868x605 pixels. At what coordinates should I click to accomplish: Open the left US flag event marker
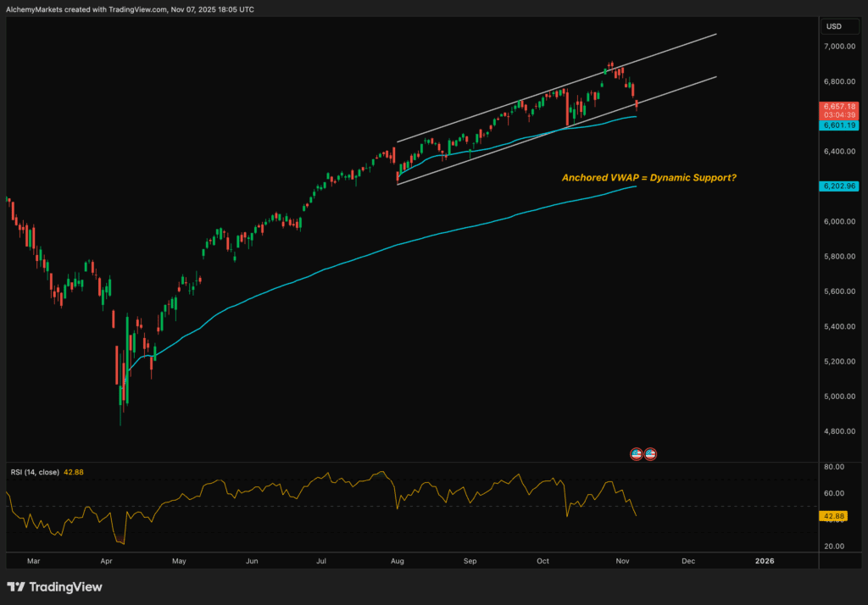click(637, 453)
